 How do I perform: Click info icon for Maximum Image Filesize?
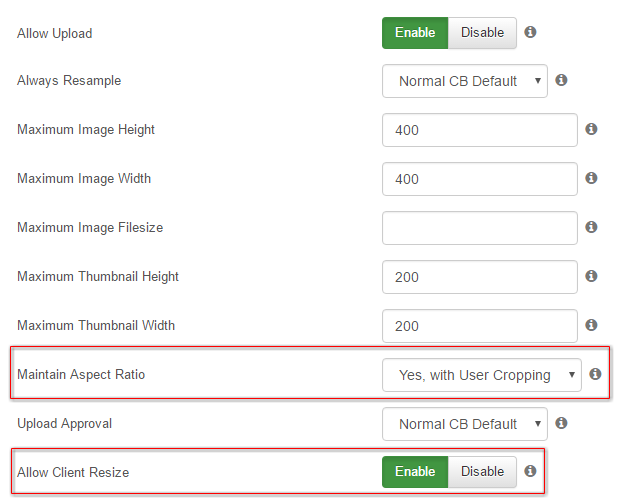[591, 227]
